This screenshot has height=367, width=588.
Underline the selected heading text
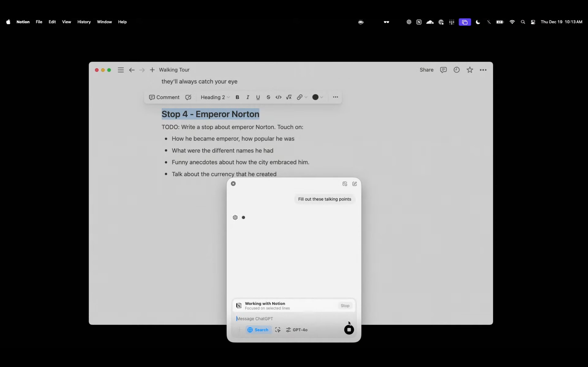click(258, 97)
